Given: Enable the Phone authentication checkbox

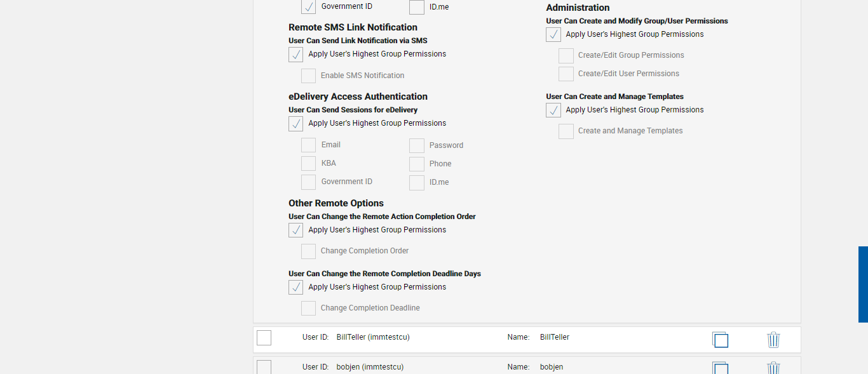Looking at the screenshot, I should click(416, 164).
